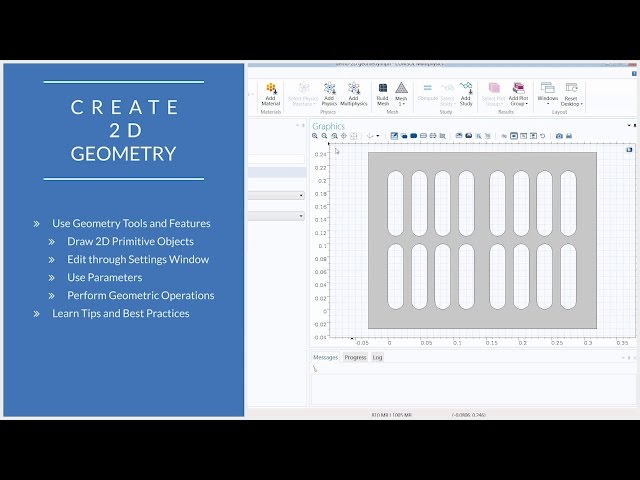The width and height of the screenshot is (640, 480).
Task: Open the lower dropdown in the settings panel
Action: click(276, 216)
